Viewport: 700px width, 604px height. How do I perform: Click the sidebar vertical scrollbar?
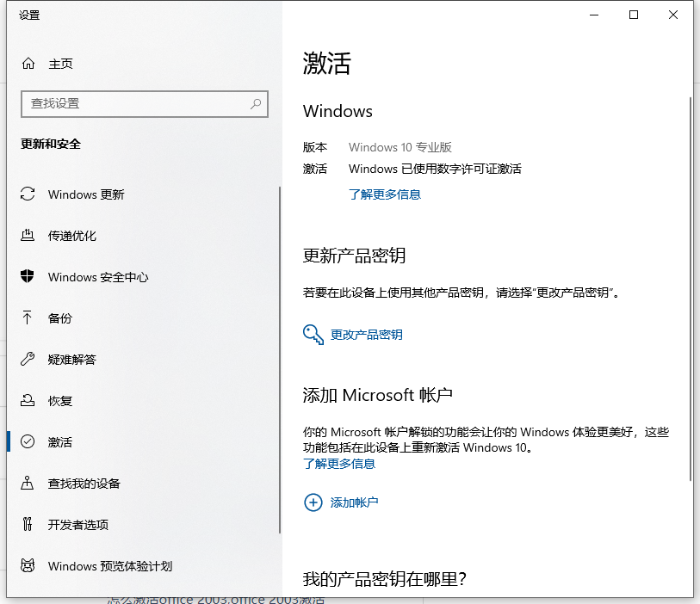280,360
